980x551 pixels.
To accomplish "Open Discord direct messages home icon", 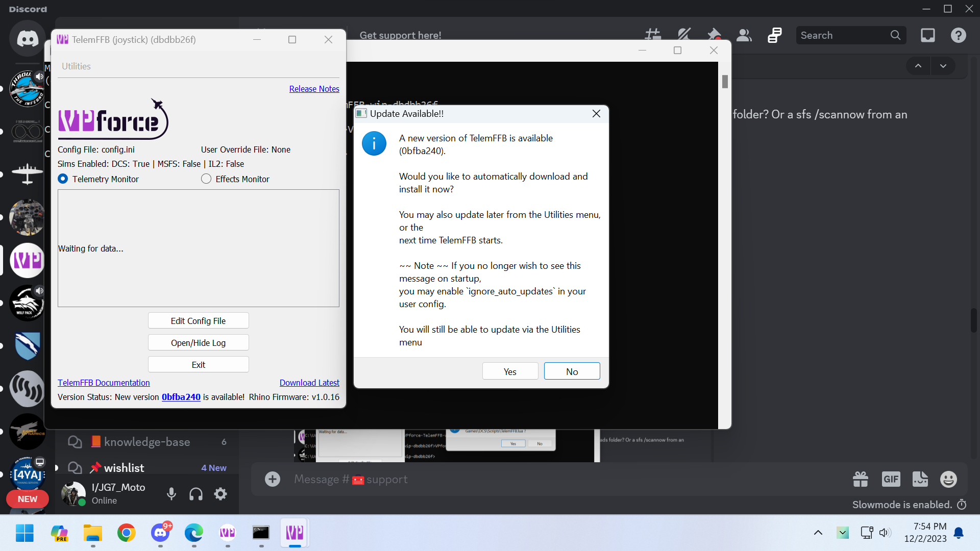I will point(27,39).
